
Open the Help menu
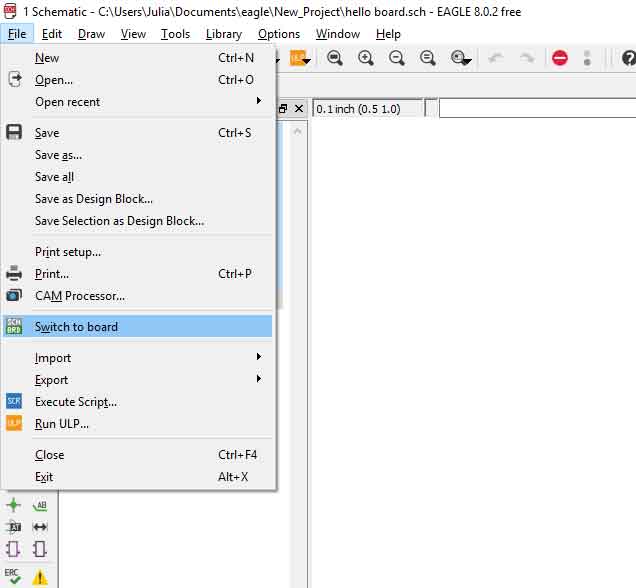[x=388, y=34]
